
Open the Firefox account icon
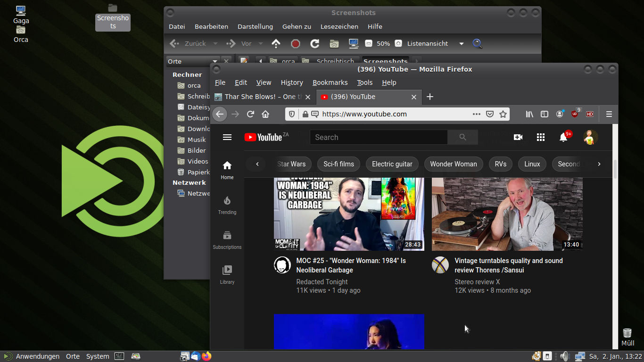(560, 114)
